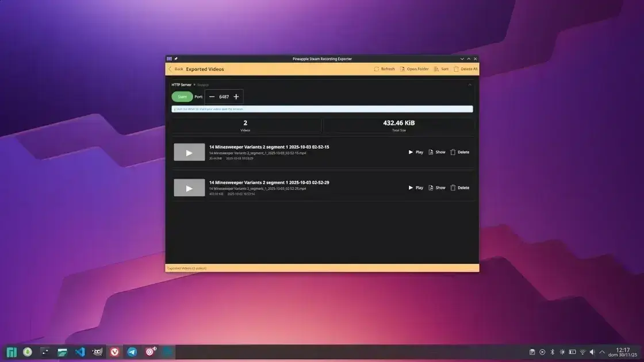
Task: Open the Bluetooth tray icon
Action: tap(553, 352)
